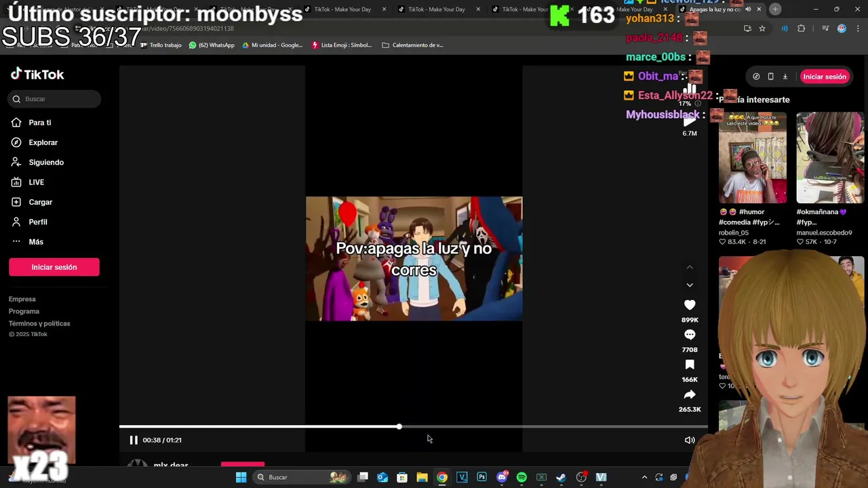Image resolution: width=868 pixels, height=488 pixels.
Task: Share the video using the arrow icon
Action: (690, 394)
